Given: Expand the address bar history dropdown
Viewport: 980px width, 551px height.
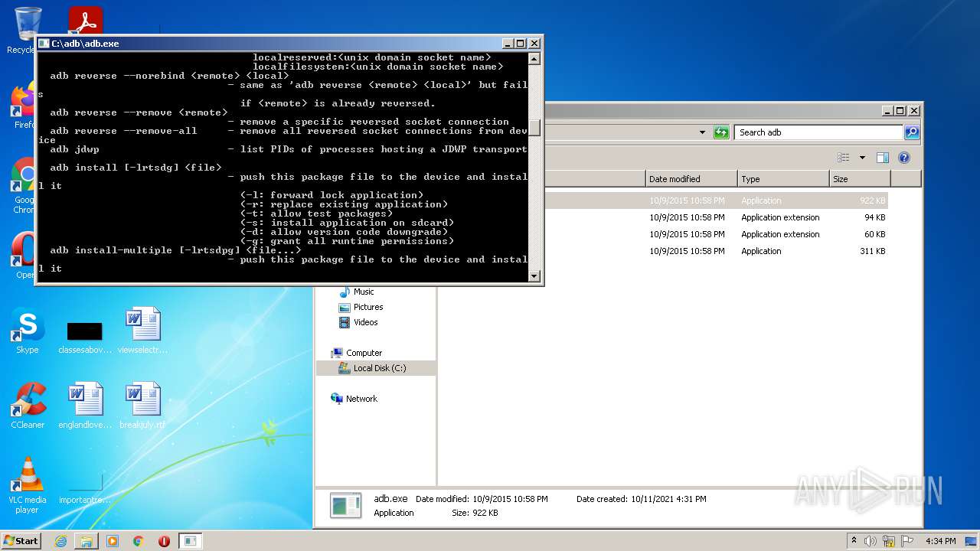Looking at the screenshot, I should pyautogui.click(x=703, y=132).
